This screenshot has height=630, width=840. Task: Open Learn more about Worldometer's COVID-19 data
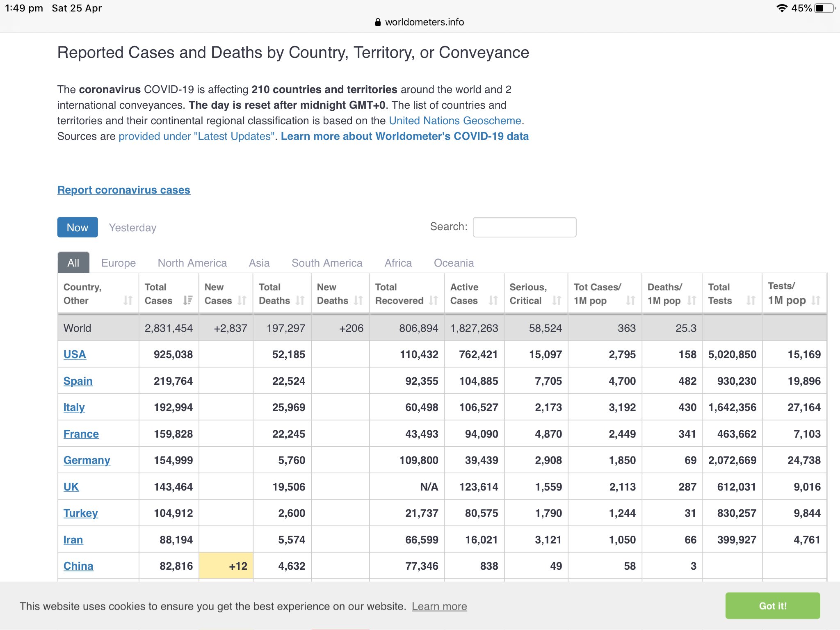click(x=405, y=136)
